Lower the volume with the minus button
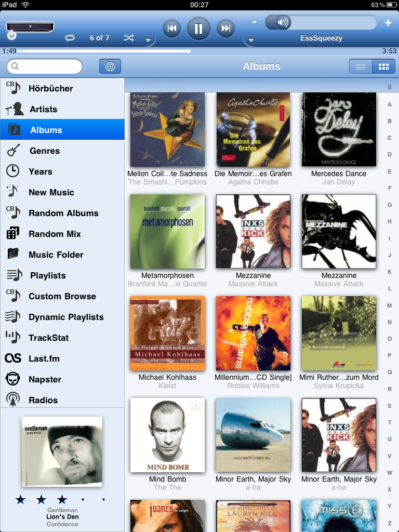 [x=255, y=22]
